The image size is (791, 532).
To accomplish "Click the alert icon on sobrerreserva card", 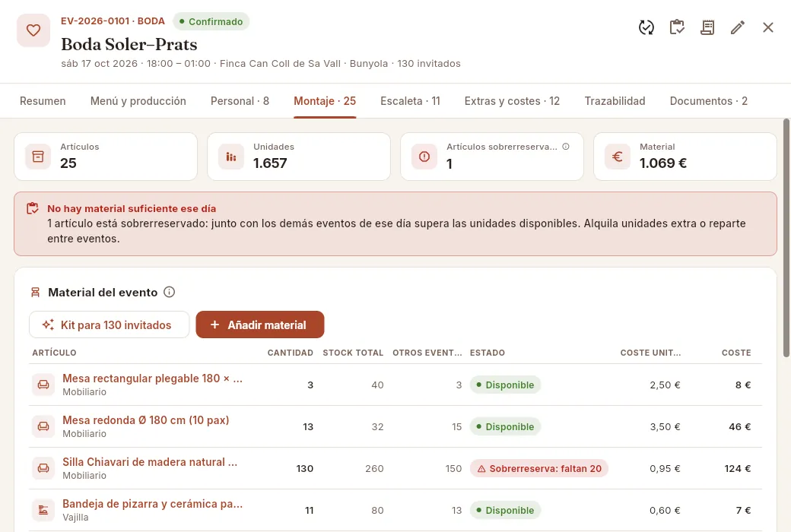I will (424, 157).
